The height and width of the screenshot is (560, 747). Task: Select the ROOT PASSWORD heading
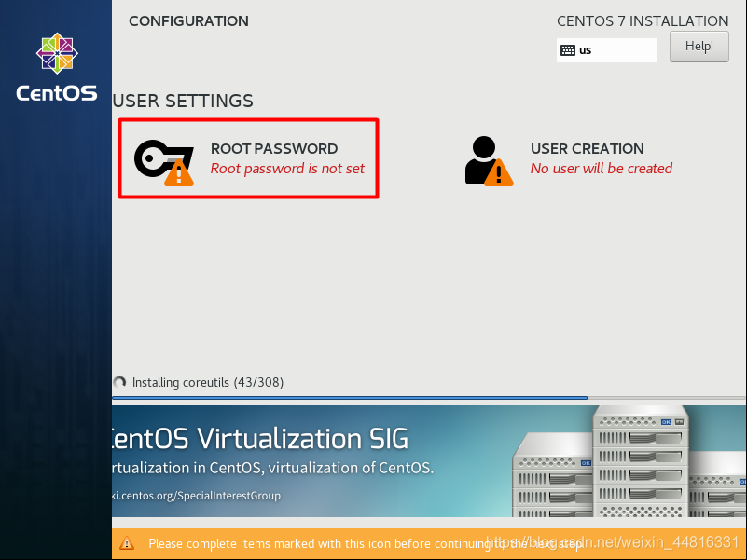point(274,148)
